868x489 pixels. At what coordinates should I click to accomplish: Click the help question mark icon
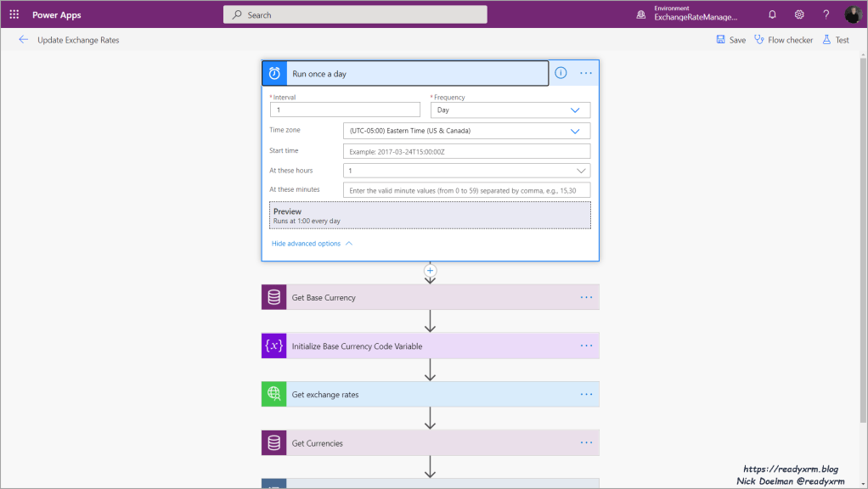(826, 14)
